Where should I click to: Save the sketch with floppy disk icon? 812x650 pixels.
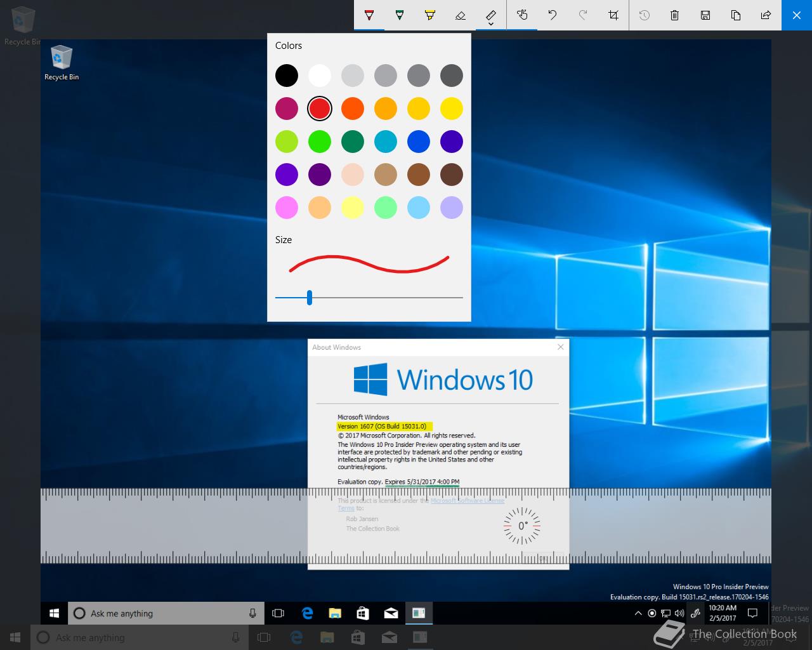705,15
